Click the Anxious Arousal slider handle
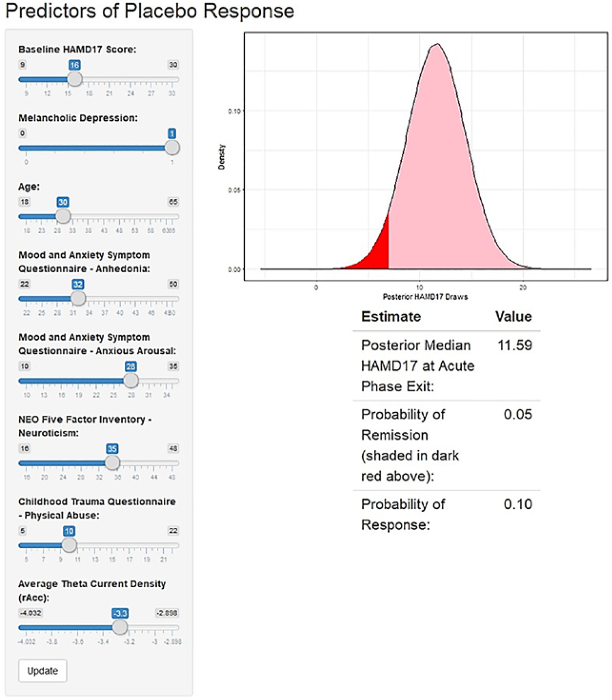The image size is (612, 700). coord(131,381)
